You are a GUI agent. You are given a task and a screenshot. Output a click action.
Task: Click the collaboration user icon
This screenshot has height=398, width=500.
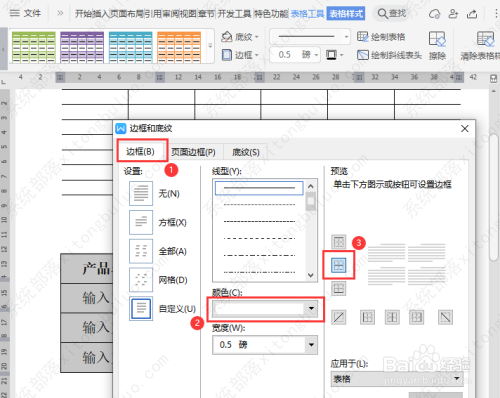(453, 14)
